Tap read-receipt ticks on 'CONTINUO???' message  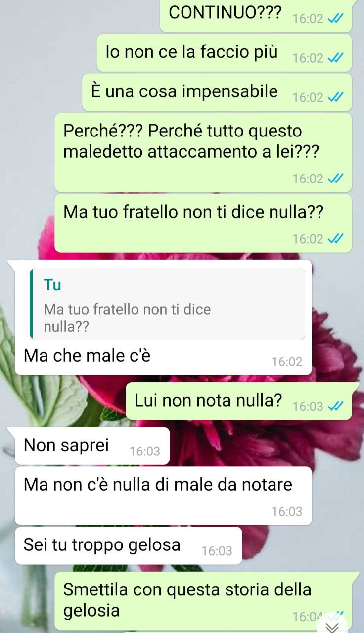(336, 19)
